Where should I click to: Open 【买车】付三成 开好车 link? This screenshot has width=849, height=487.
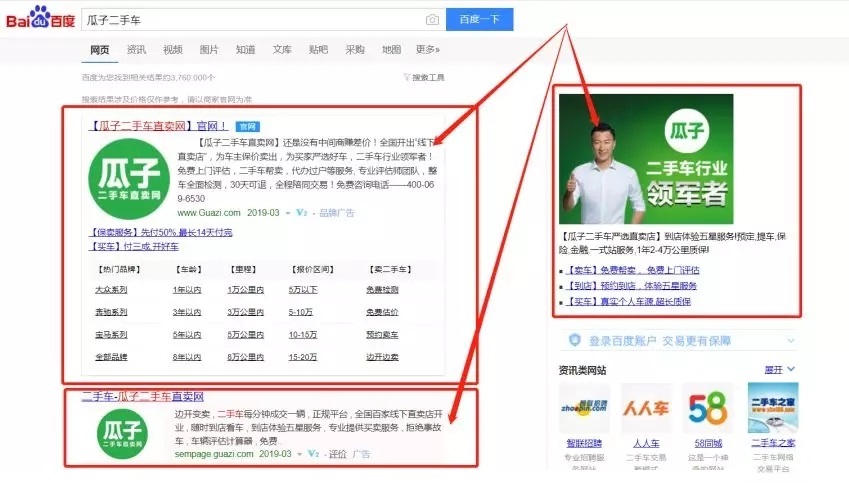pos(133,246)
